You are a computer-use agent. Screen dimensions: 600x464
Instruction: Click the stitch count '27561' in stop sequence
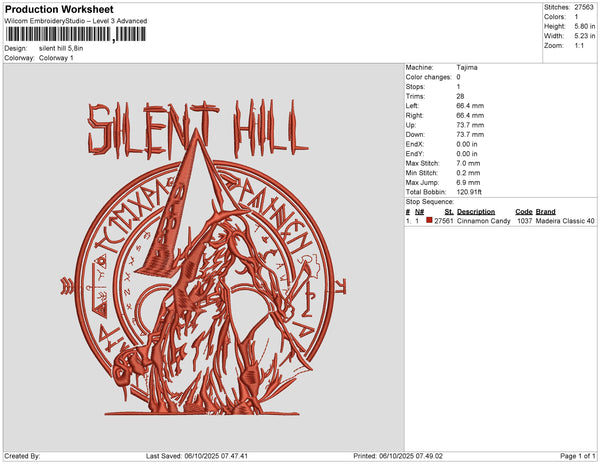[x=444, y=221]
